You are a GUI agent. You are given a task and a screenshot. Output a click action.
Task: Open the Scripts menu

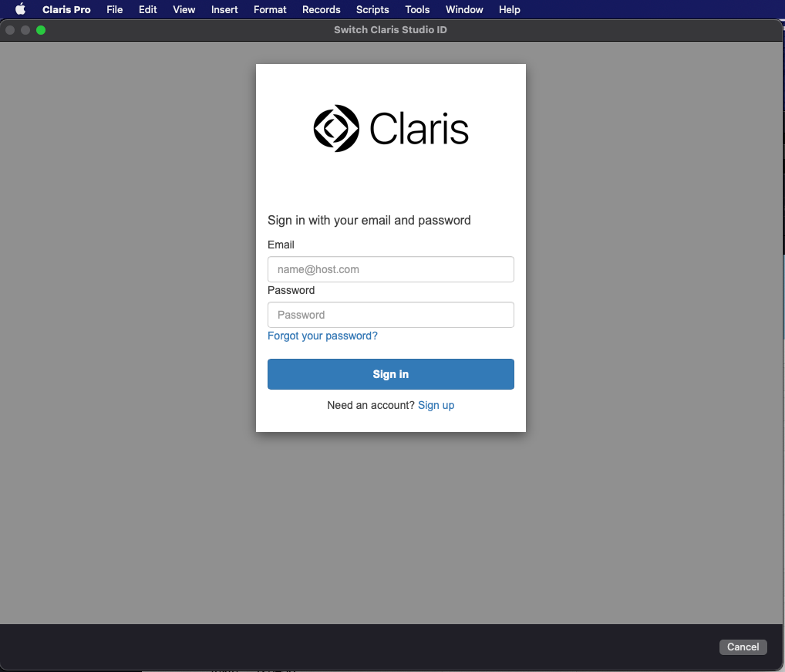point(372,9)
